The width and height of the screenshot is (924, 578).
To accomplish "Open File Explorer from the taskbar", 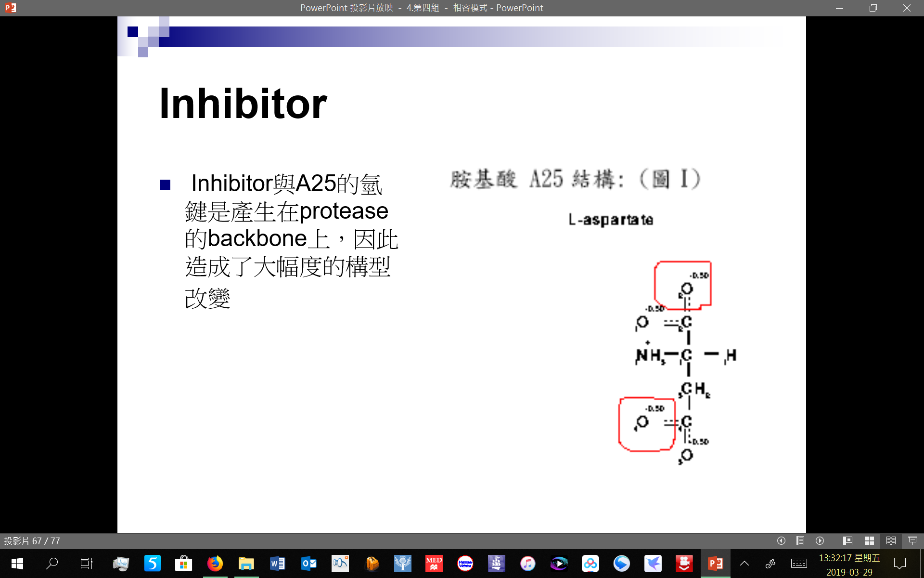I will coord(246,563).
